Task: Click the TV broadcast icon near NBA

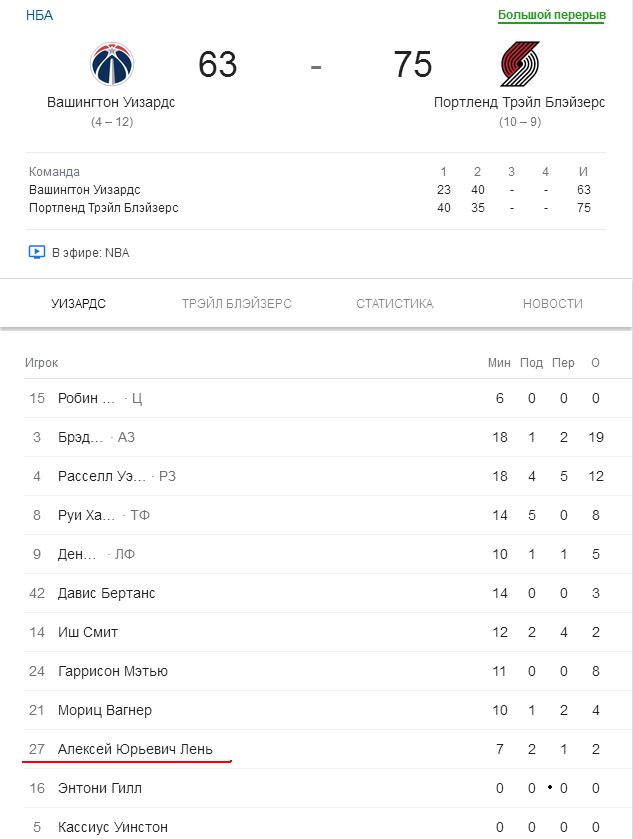Action: 36,252
